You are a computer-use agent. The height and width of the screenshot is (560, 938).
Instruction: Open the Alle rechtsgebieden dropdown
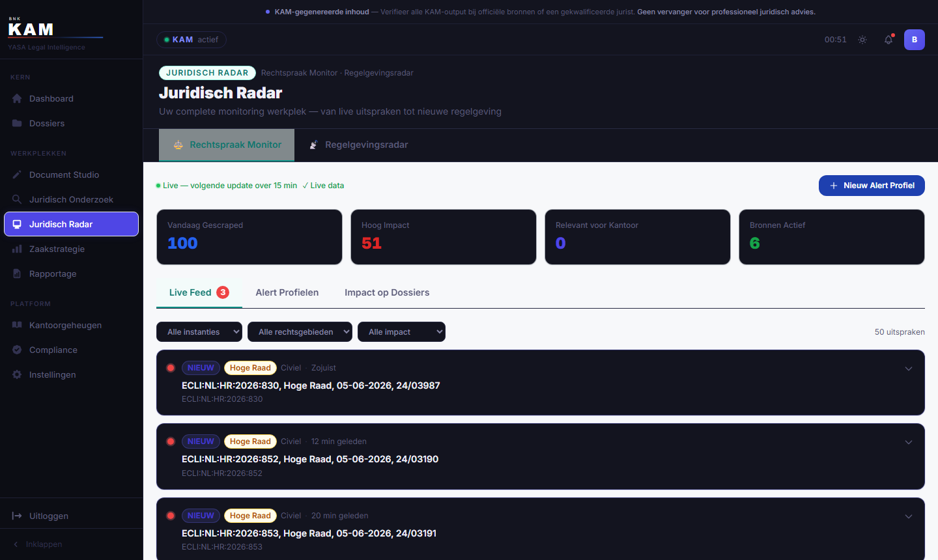[300, 332]
